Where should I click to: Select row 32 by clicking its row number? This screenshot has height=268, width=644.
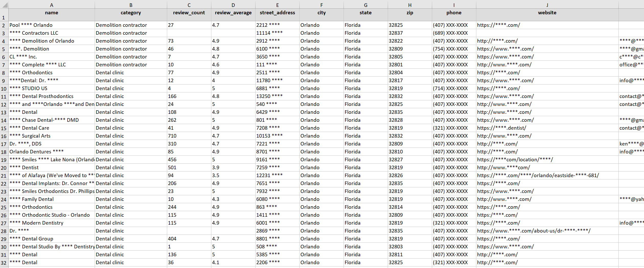[4, 262]
